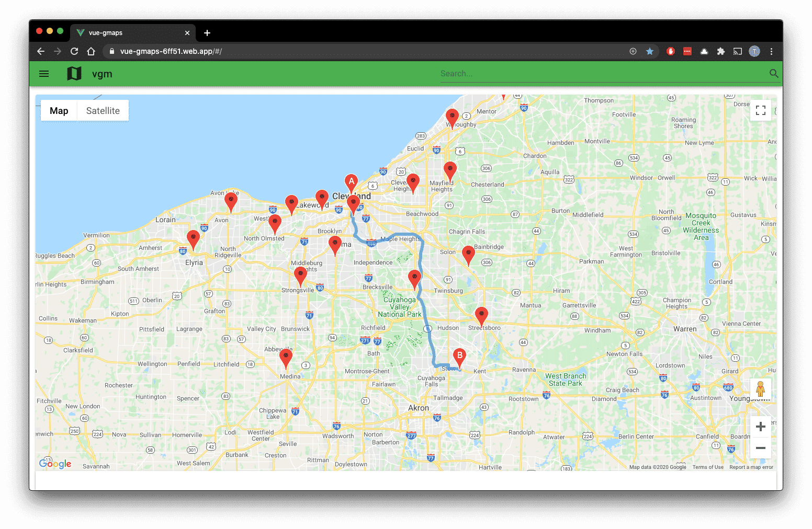Open the sidebar navigation menu
This screenshot has height=529, width=812.
pos(44,73)
